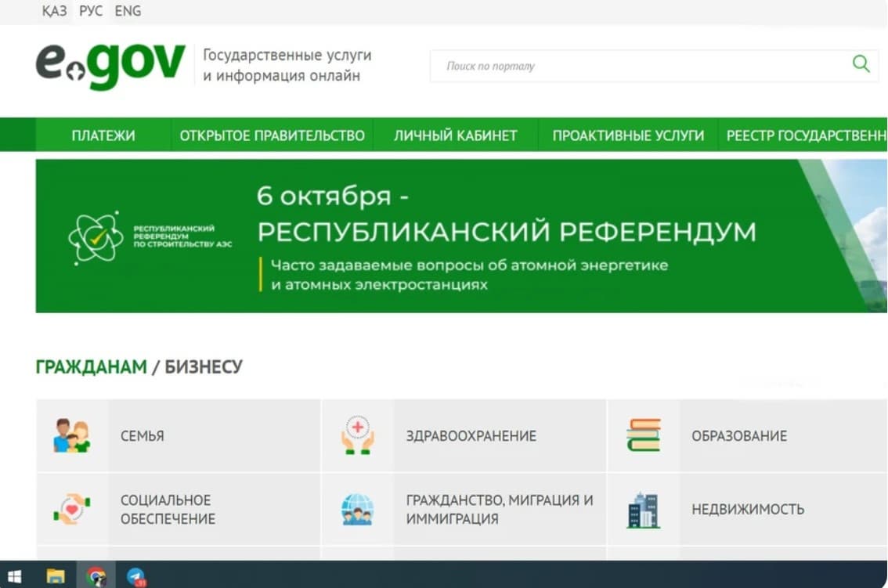Image resolution: width=888 pixels, height=588 pixels.
Task: Open РЕЕСТР ГОСУДАРСТВЕННЫХ menu item
Action: (805, 135)
